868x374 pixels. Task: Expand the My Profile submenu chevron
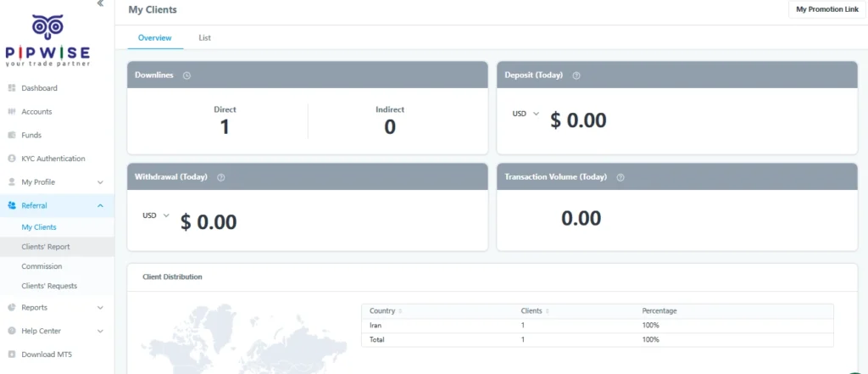coord(100,182)
